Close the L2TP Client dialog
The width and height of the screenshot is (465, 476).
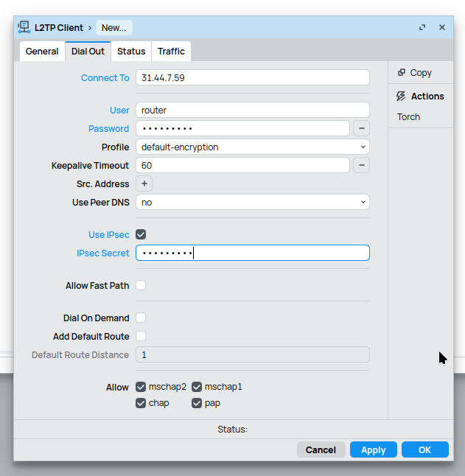[442, 27]
